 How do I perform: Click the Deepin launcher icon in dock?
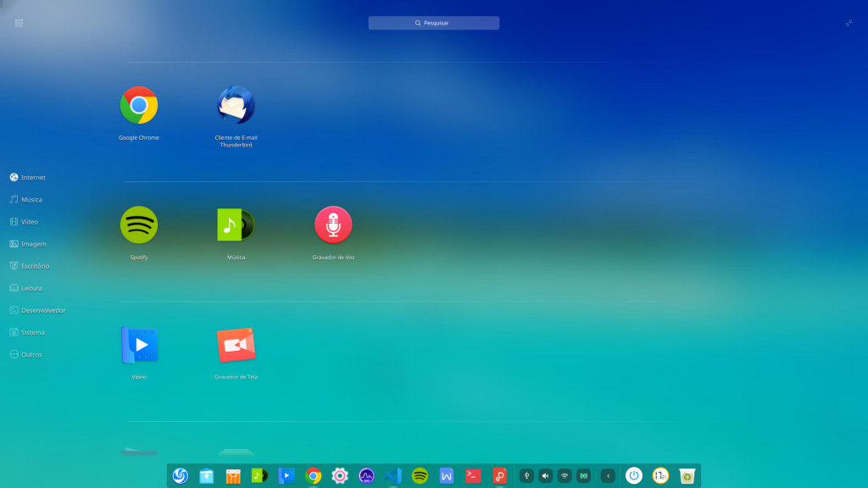coord(180,476)
